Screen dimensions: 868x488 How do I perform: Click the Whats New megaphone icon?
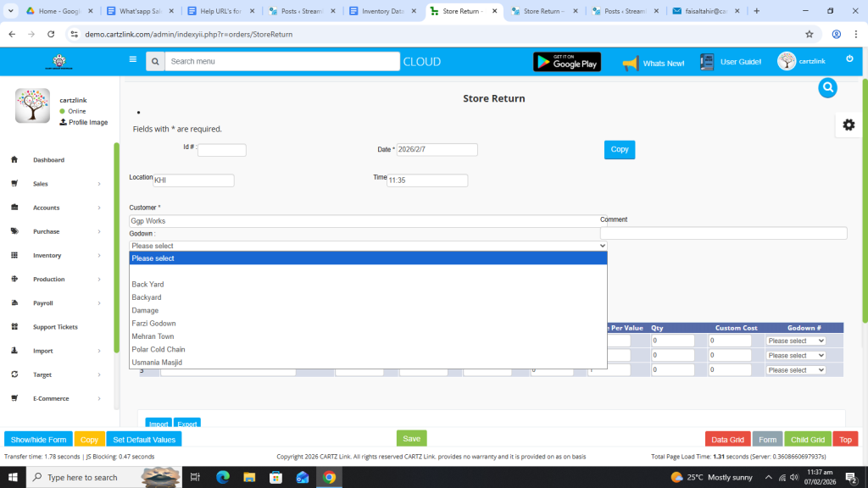tap(630, 63)
